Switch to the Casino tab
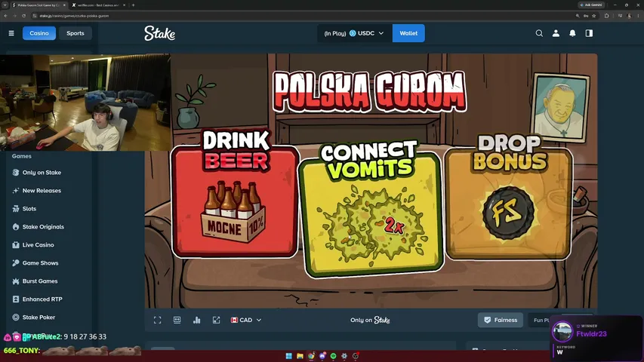 [39, 33]
